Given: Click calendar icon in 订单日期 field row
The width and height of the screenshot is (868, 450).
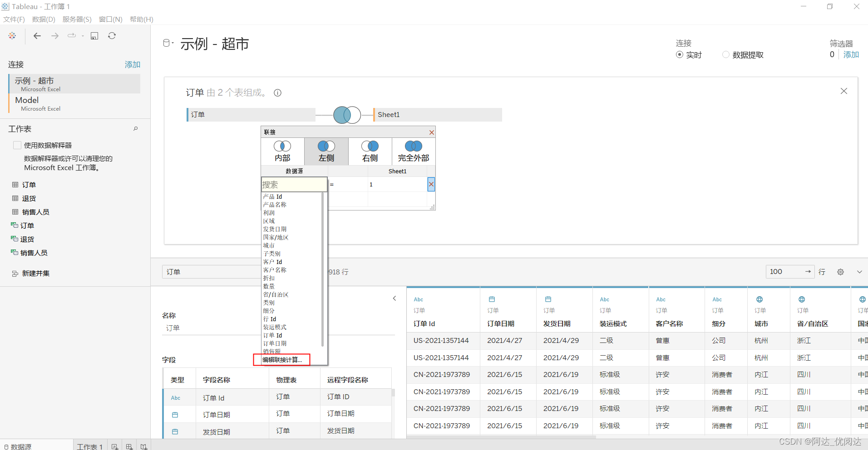Looking at the screenshot, I should [175, 415].
